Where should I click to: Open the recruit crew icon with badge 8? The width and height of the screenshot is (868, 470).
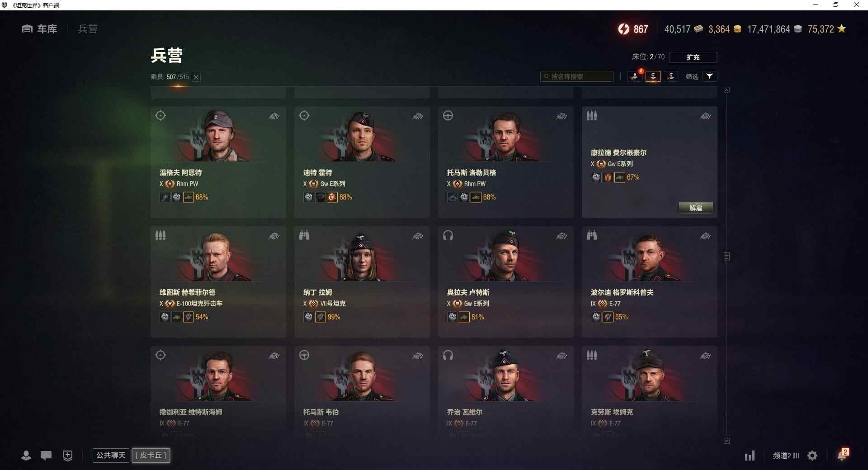(x=635, y=76)
